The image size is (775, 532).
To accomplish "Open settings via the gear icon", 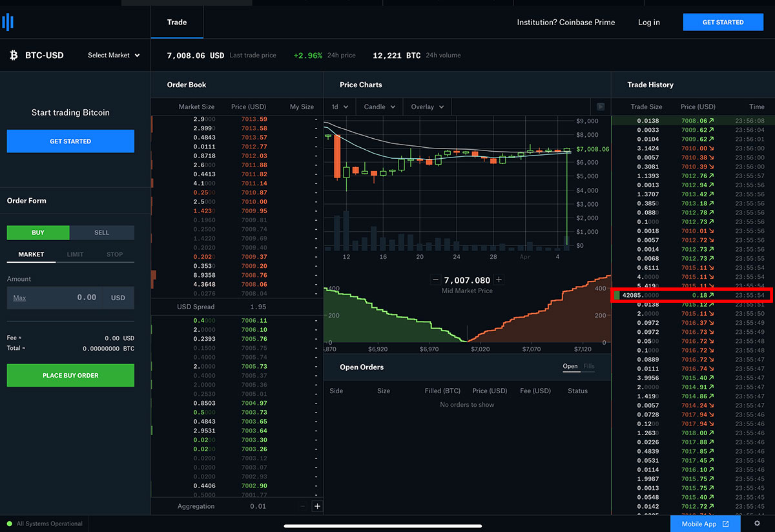I will 757,524.
